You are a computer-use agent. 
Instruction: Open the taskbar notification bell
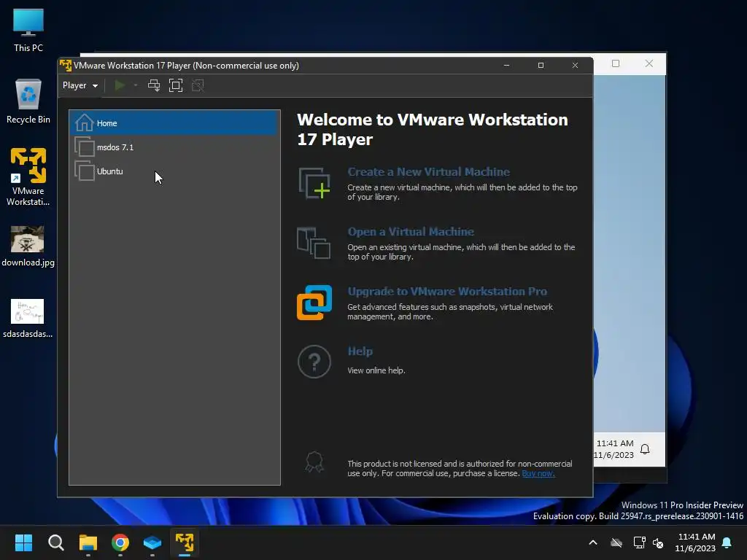727,542
